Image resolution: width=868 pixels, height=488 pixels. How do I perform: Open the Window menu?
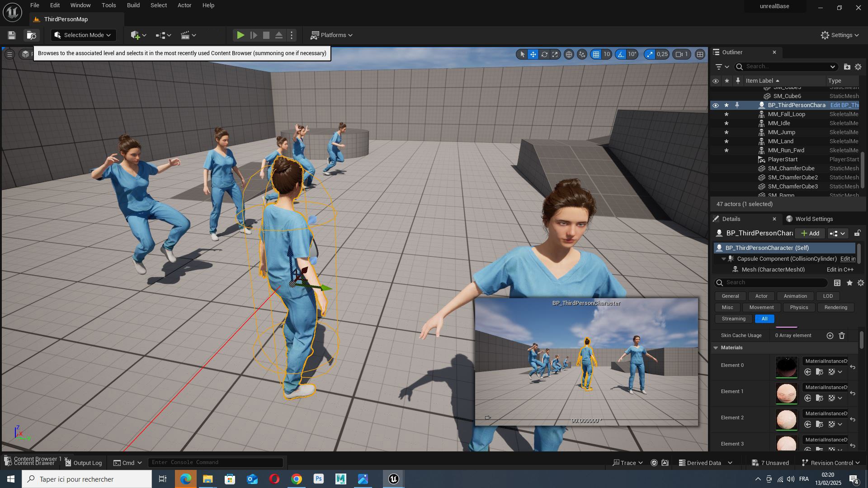80,5
